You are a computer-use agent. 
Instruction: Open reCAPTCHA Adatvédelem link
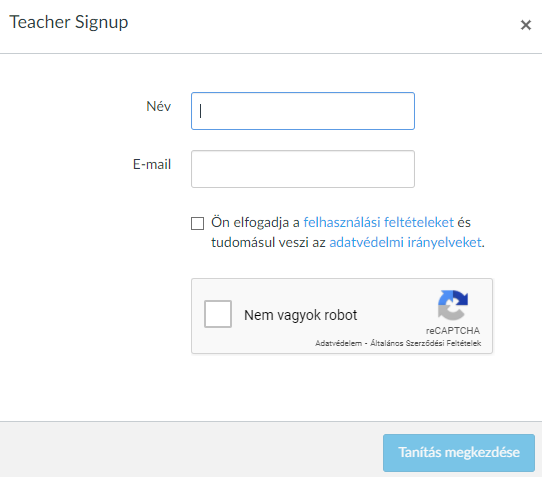tap(338, 343)
